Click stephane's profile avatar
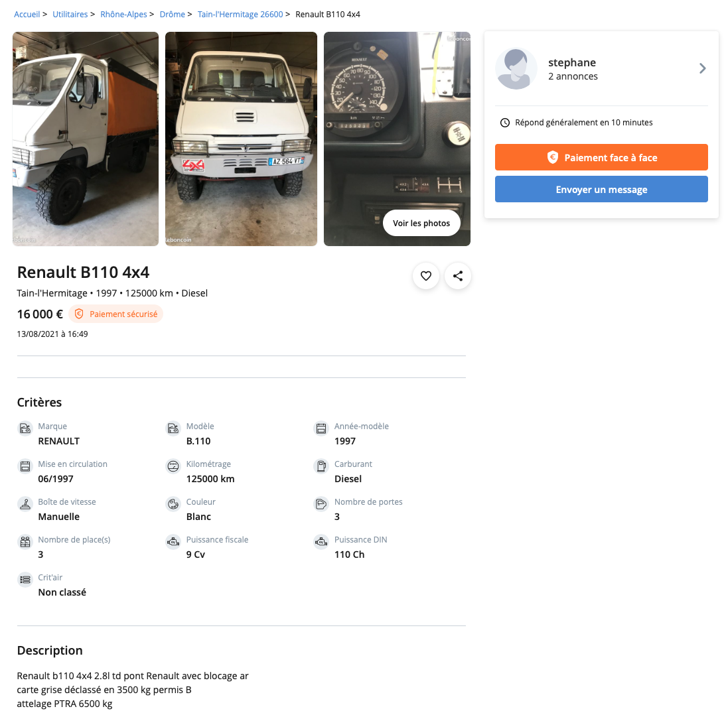This screenshot has width=728, height=715. click(516, 68)
